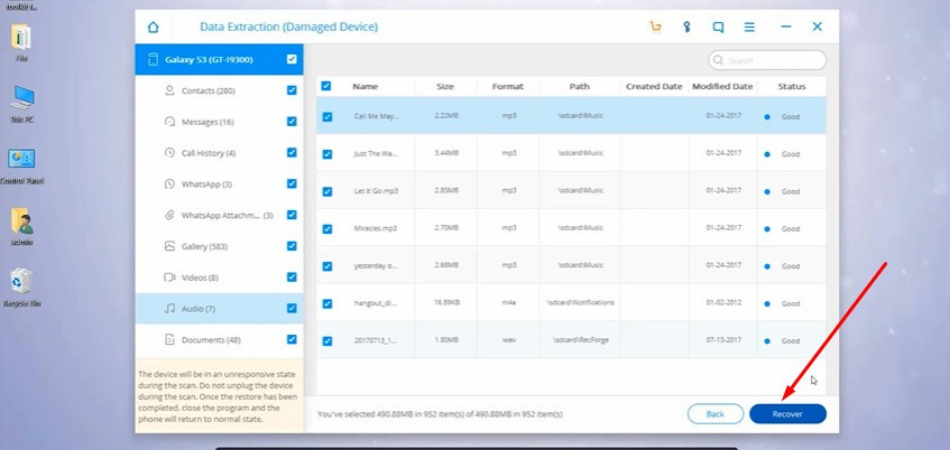The image size is (950, 450).
Task: Open the Documents (48) category
Action: [x=219, y=340]
